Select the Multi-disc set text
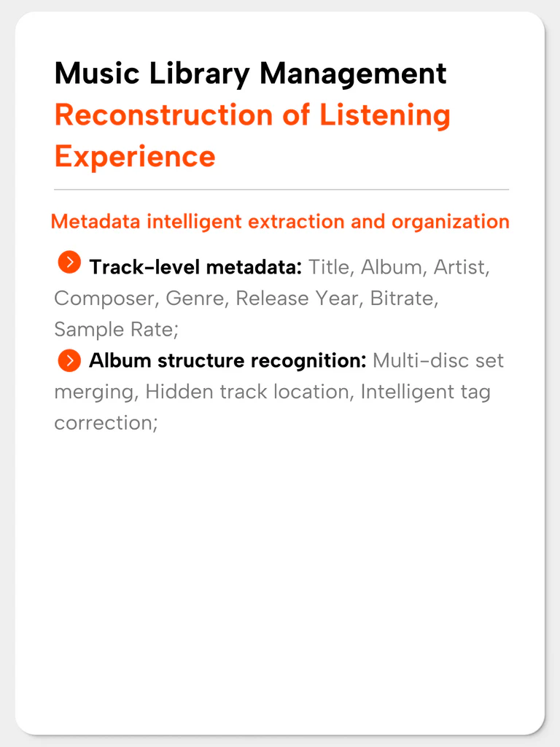Image resolution: width=560 pixels, height=747 pixels. tap(438, 360)
